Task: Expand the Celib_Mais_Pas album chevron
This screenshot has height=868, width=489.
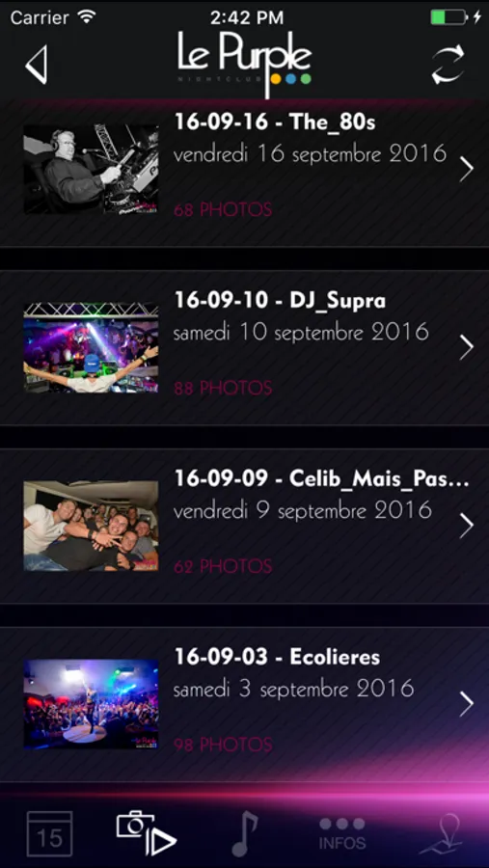Action: coord(466,526)
